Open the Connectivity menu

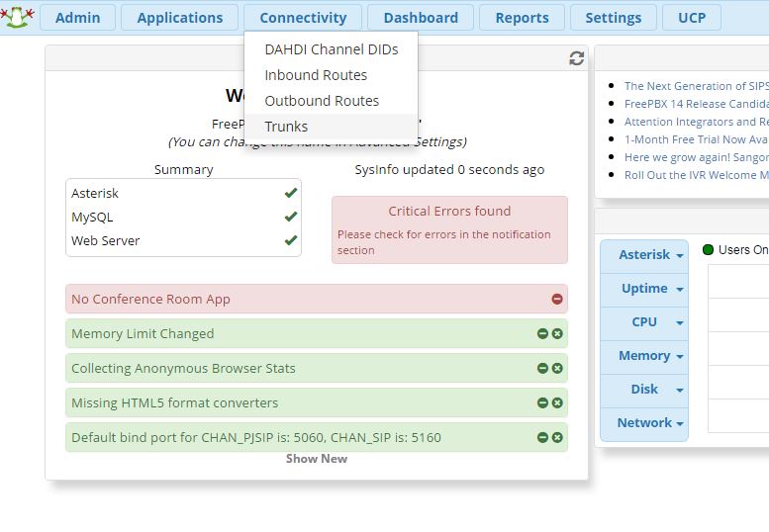tap(303, 18)
